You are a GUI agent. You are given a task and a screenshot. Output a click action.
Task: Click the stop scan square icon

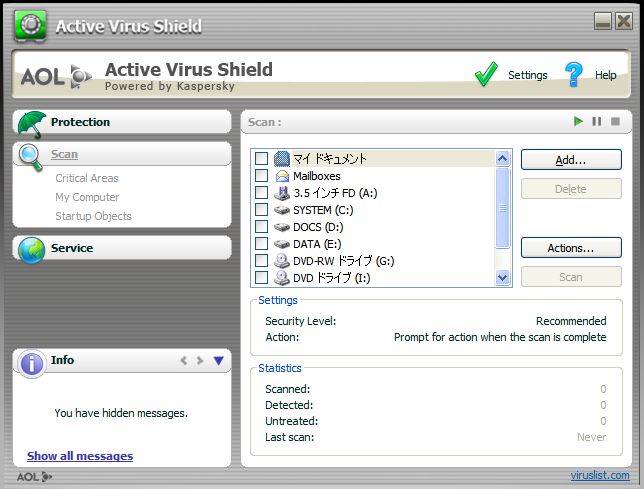click(615, 122)
